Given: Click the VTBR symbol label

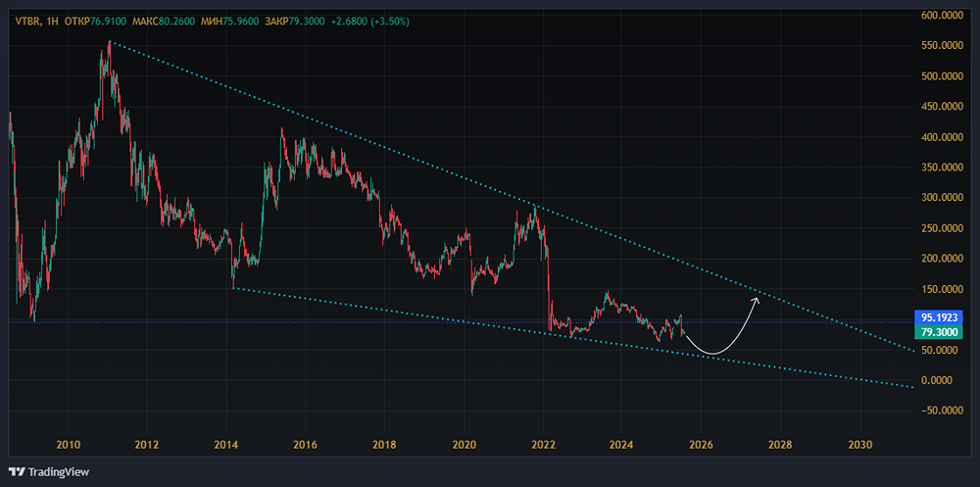Looking at the screenshot, I should point(27,22).
